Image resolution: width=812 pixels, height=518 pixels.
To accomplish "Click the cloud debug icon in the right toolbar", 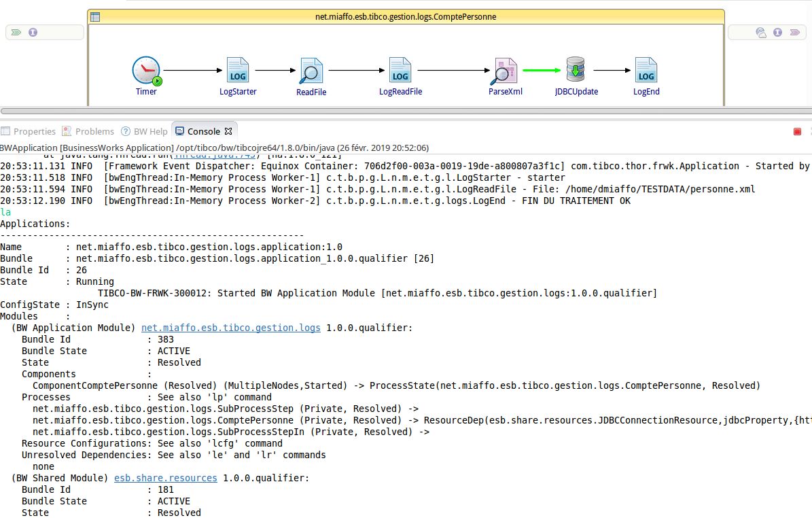I will [762, 32].
